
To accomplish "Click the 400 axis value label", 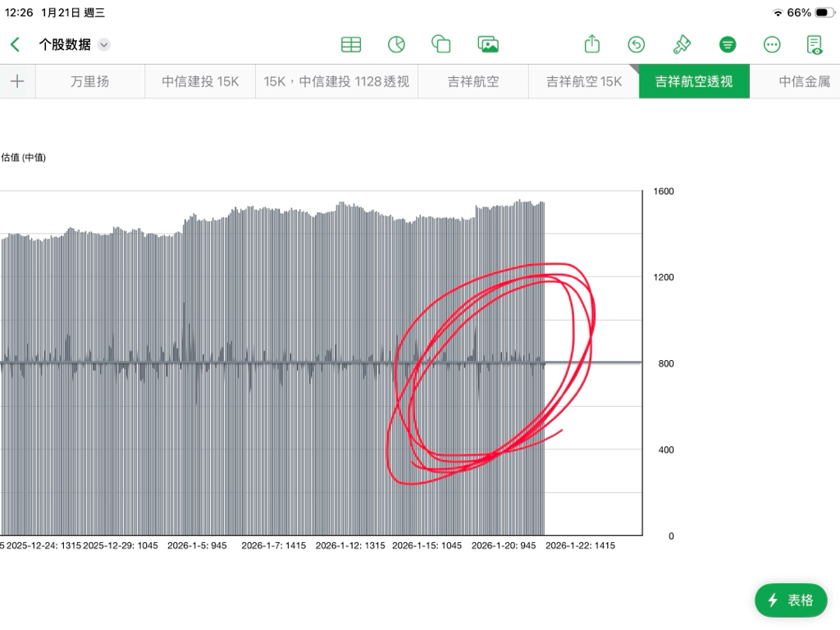I will 666,450.
